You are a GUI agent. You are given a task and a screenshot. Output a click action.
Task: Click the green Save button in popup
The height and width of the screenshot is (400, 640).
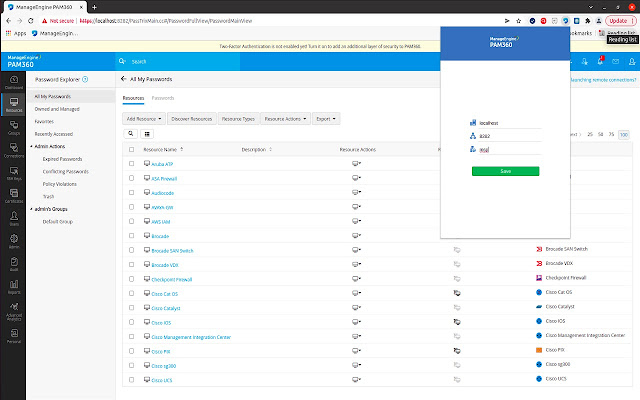(505, 171)
